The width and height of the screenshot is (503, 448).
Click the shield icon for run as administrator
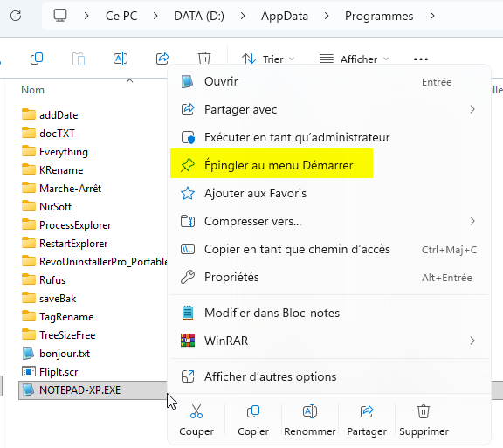click(x=188, y=137)
